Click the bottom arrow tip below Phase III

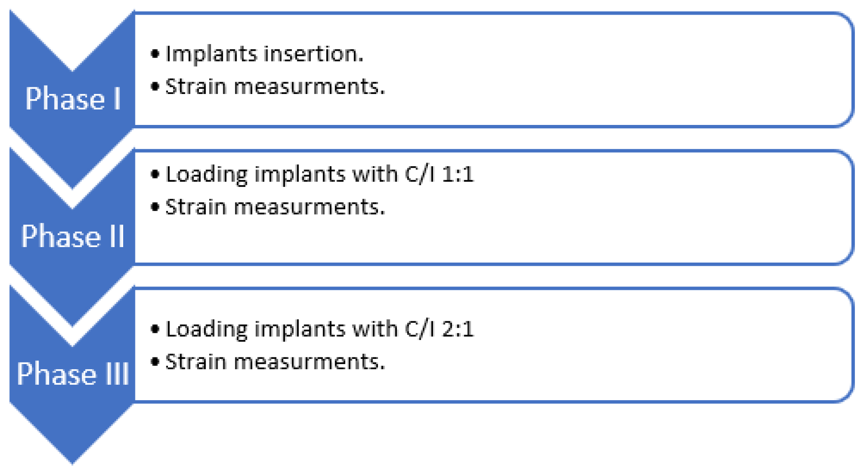pyautogui.click(x=72, y=446)
